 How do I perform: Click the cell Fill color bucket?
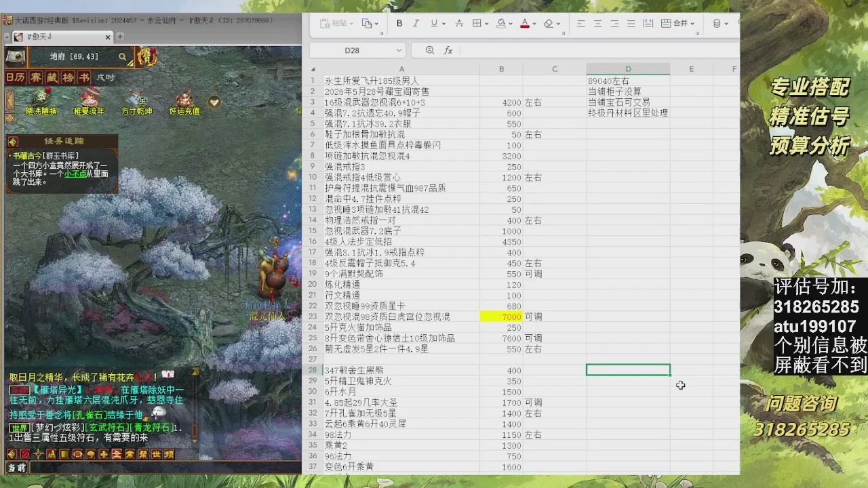(500, 23)
